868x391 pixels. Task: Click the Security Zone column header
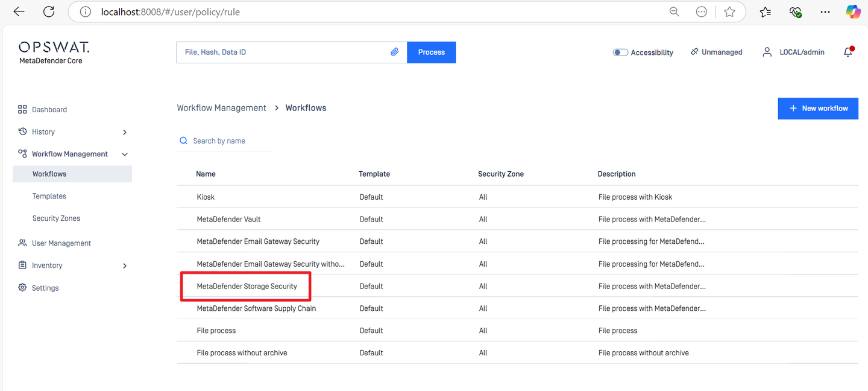[x=501, y=174]
